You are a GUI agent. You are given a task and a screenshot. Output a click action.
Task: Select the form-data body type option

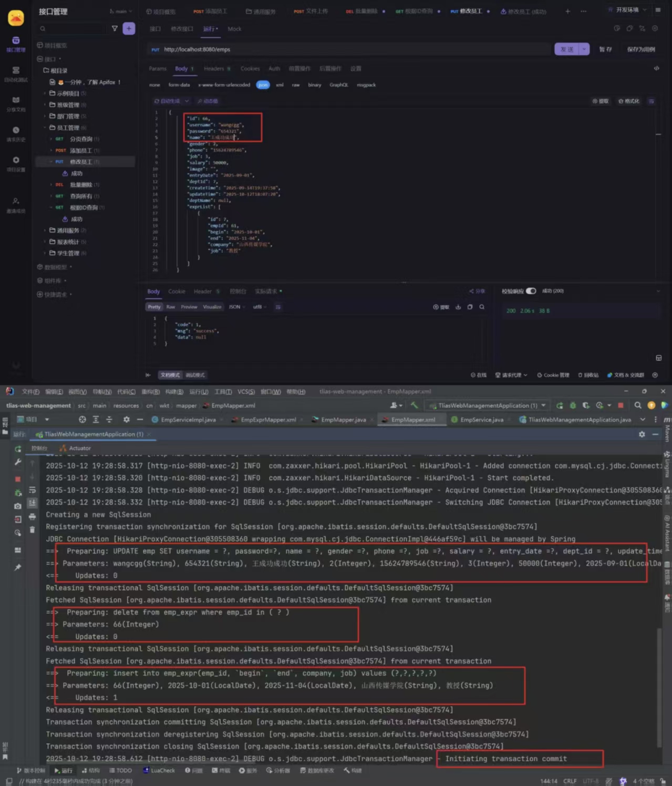179,85
